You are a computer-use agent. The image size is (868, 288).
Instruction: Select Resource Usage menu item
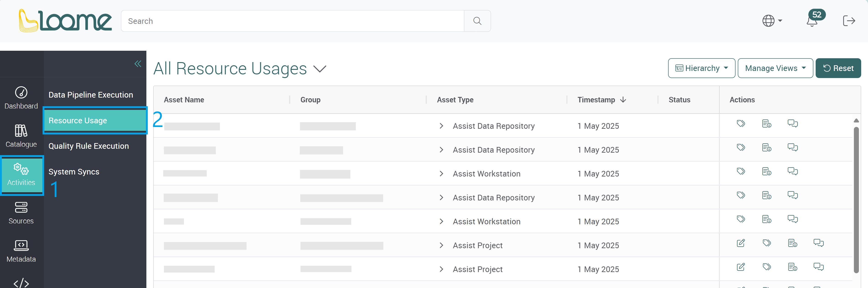95,121
